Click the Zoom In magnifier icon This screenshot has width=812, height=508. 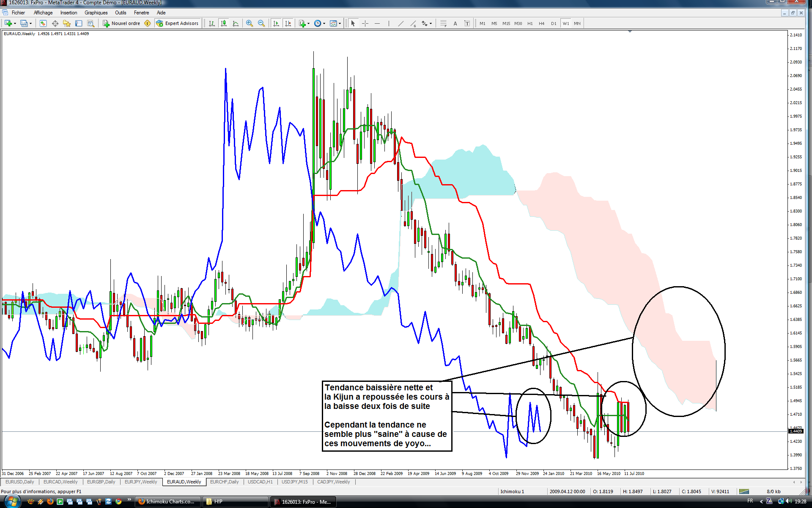(x=250, y=23)
